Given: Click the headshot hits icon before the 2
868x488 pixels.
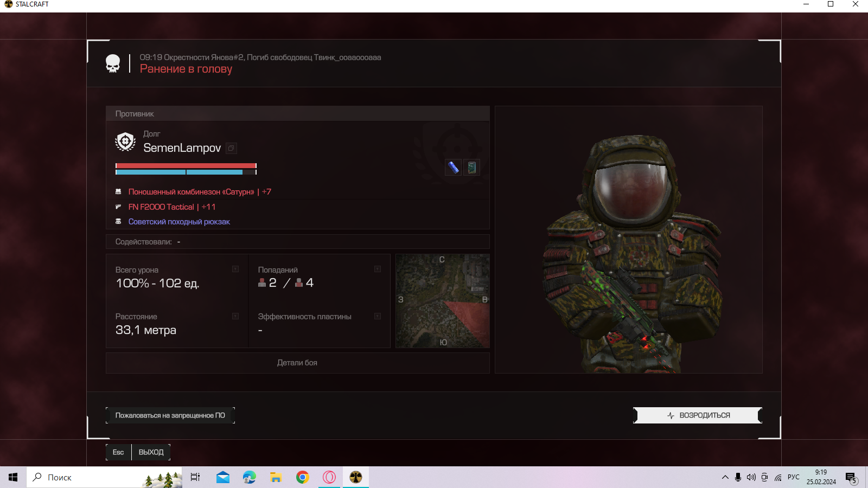Looking at the screenshot, I should tap(262, 282).
